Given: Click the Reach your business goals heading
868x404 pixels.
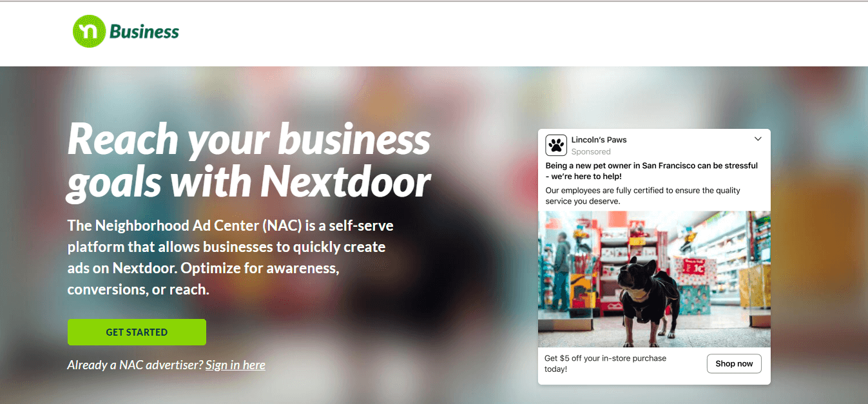Looking at the screenshot, I should [249, 159].
